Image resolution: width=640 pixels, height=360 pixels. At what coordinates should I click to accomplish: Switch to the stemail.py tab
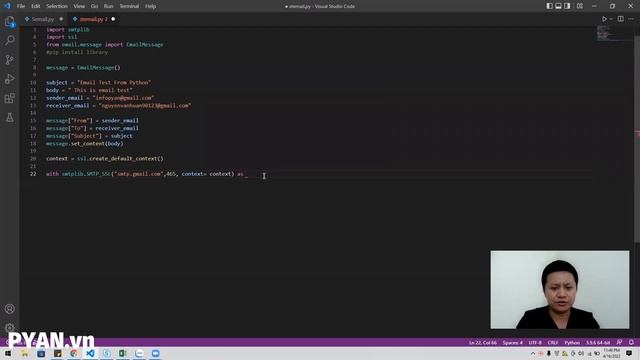point(93,19)
